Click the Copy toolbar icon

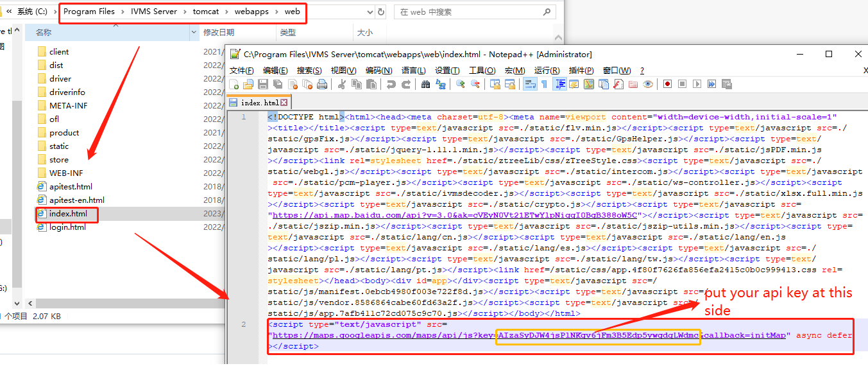[357, 84]
